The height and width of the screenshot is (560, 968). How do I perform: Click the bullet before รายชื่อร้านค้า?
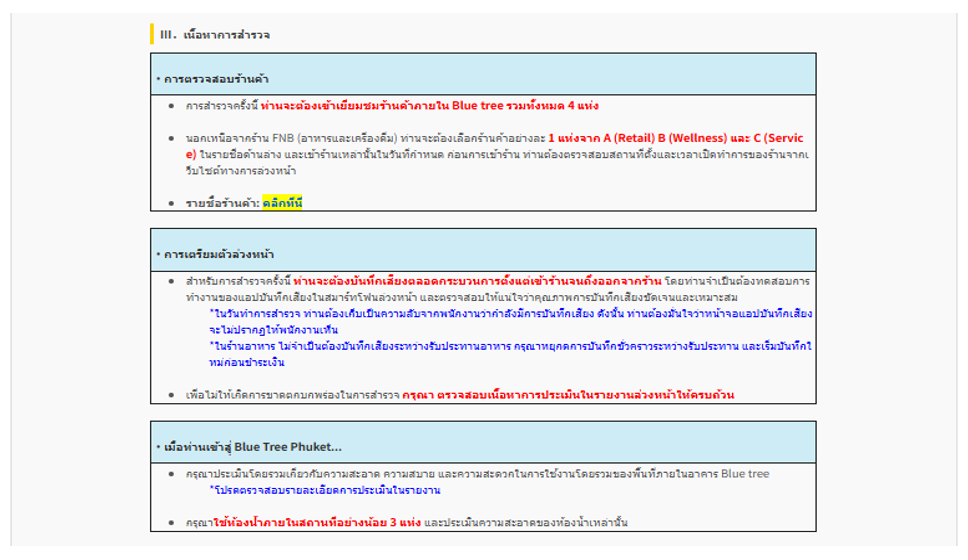coord(171,203)
